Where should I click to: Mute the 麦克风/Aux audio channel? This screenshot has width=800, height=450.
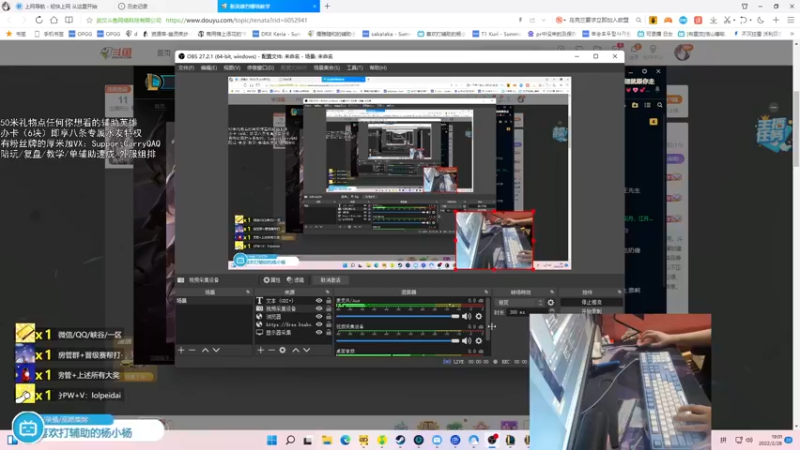466,316
